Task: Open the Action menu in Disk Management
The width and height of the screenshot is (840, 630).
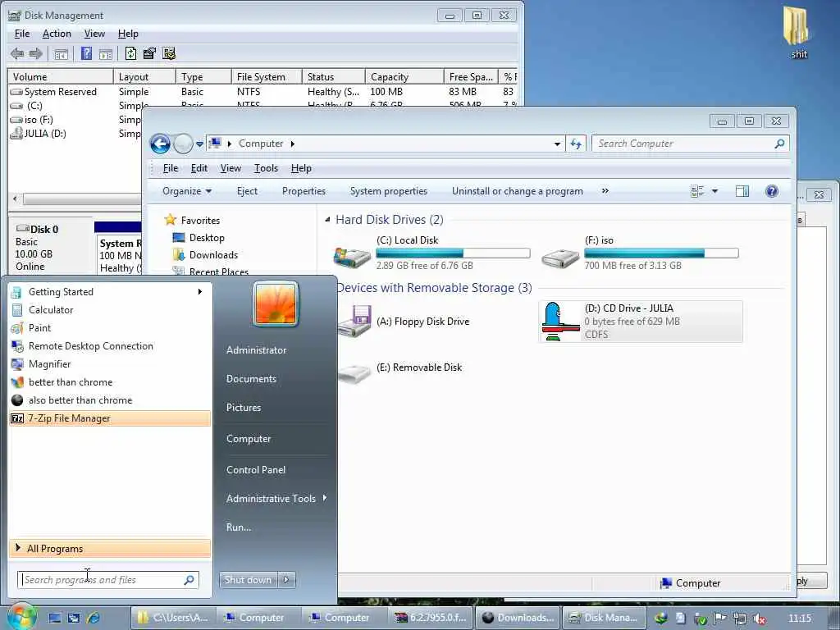Action: pos(57,34)
